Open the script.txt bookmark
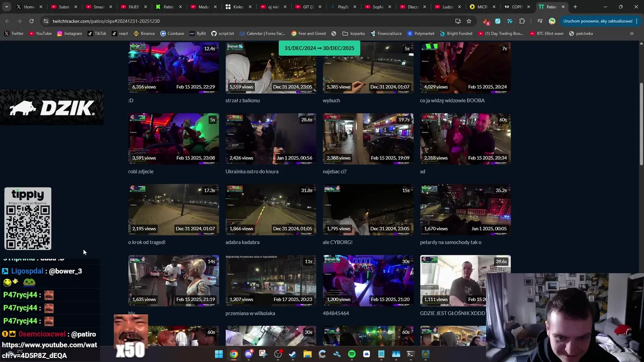644x362 pixels. (x=222, y=33)
